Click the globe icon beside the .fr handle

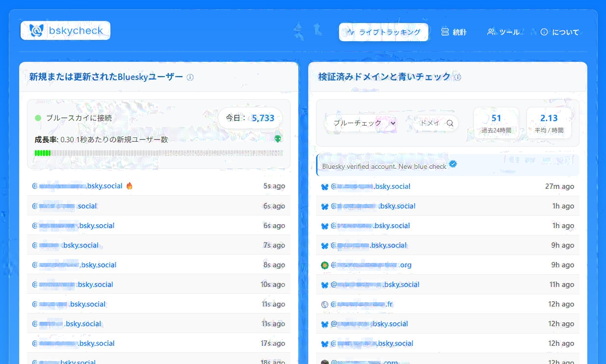324,305
